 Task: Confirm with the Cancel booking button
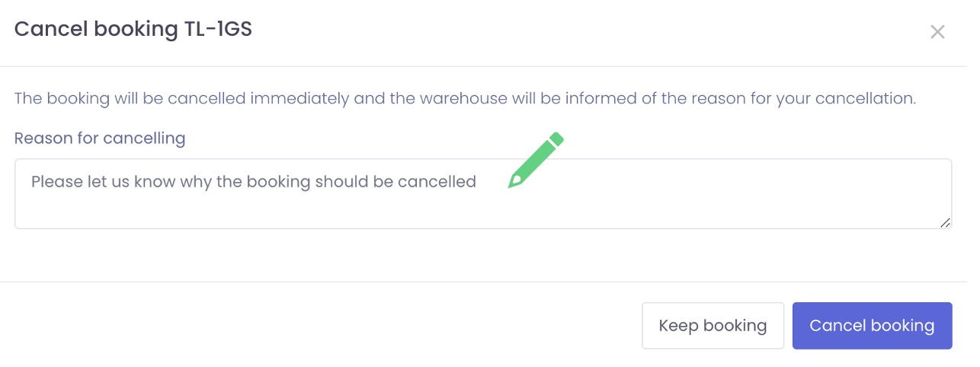(x=872, y=326)
